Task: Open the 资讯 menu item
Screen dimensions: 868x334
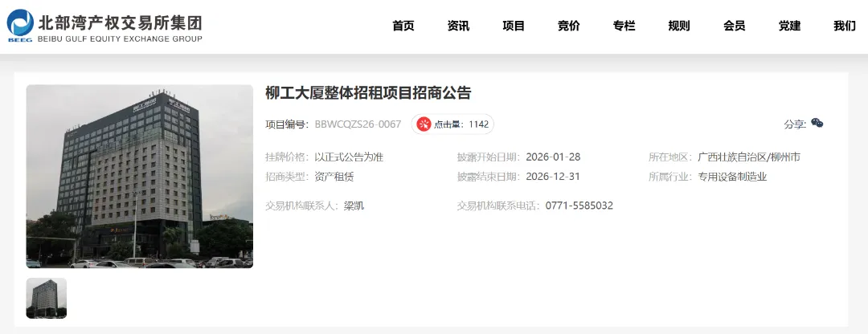Action: tap(458, 26)
